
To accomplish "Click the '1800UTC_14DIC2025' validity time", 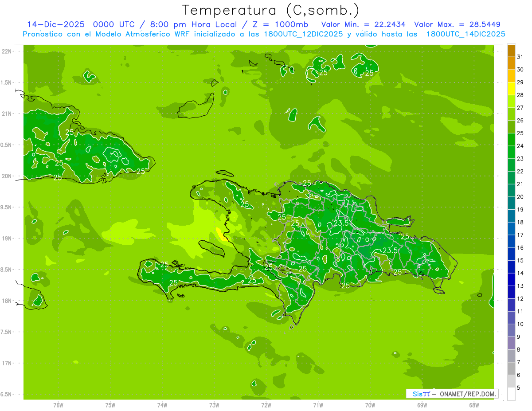I will (465, 34).
